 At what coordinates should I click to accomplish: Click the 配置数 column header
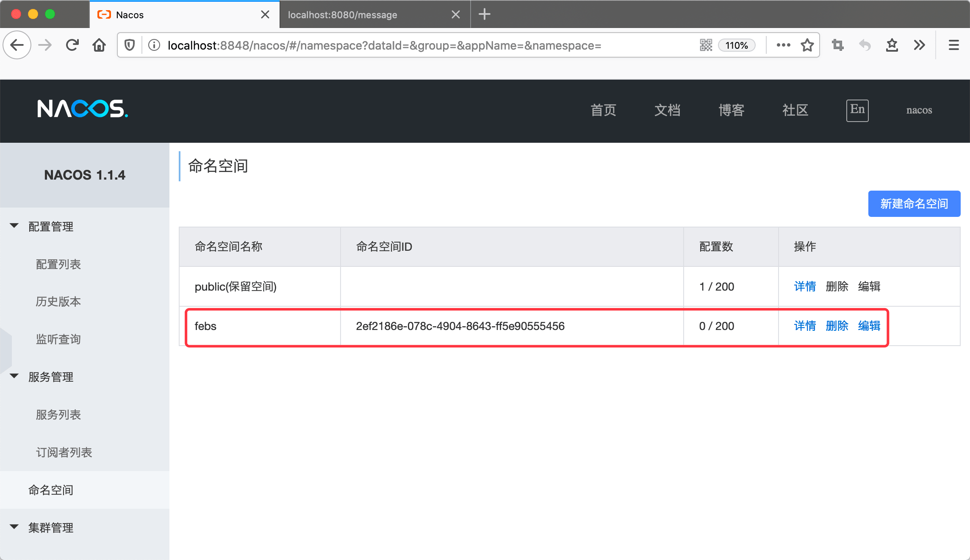coord(731,247)
